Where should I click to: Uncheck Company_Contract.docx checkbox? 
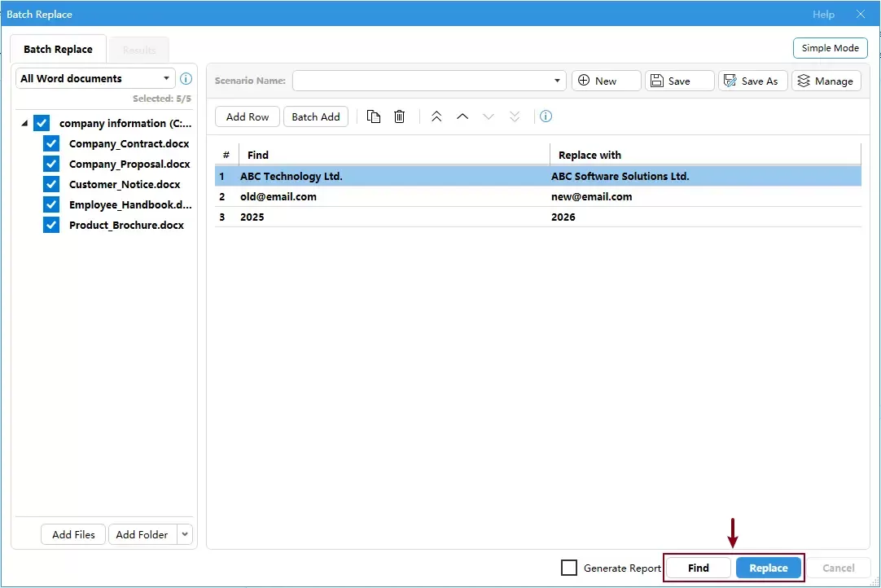click(51, 143)
